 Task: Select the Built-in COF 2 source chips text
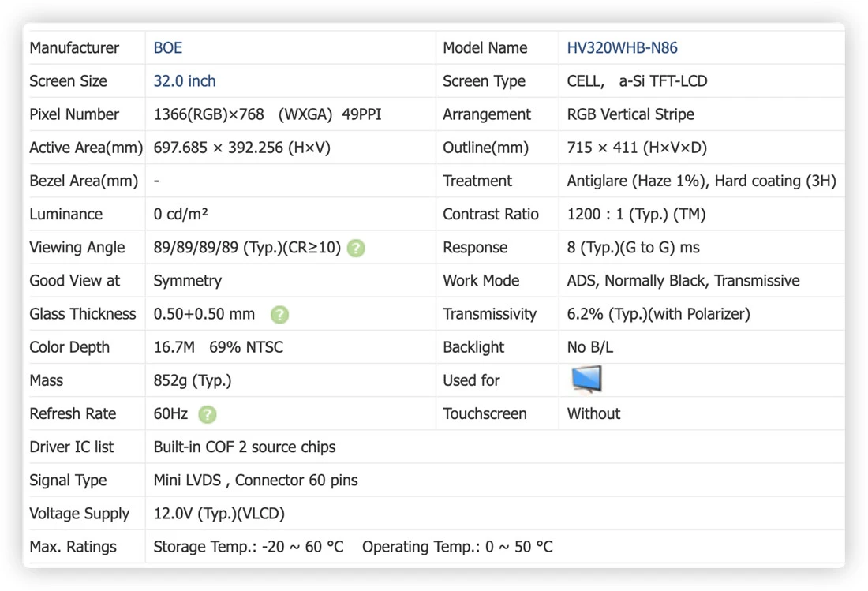245,447
